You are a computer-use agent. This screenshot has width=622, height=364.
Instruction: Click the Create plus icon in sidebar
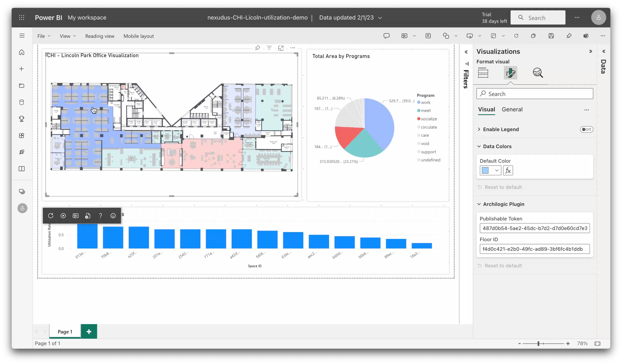pyautogui.click(x=22, y=69)
